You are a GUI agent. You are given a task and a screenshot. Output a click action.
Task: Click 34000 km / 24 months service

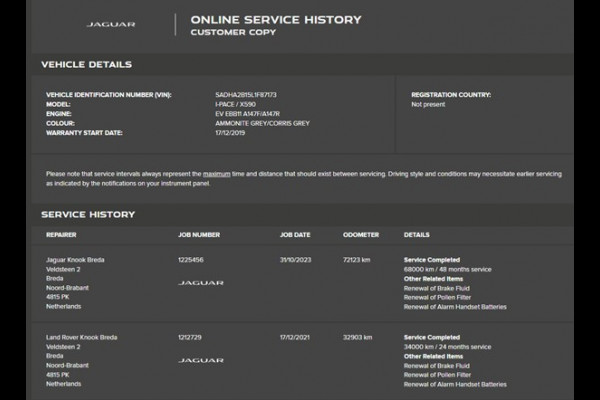[x=447, y=347]
